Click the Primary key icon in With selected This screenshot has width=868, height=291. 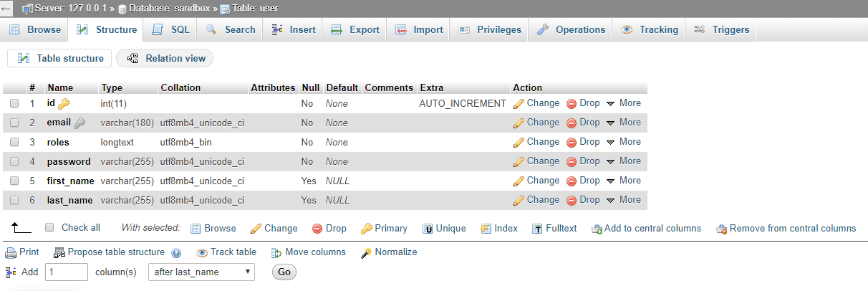click(x=367, y=229)
